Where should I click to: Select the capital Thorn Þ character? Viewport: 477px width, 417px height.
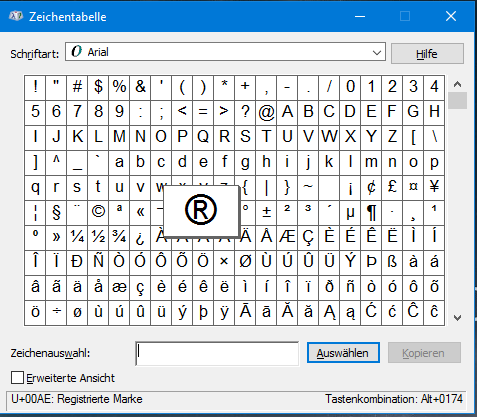tap(371, 263)
